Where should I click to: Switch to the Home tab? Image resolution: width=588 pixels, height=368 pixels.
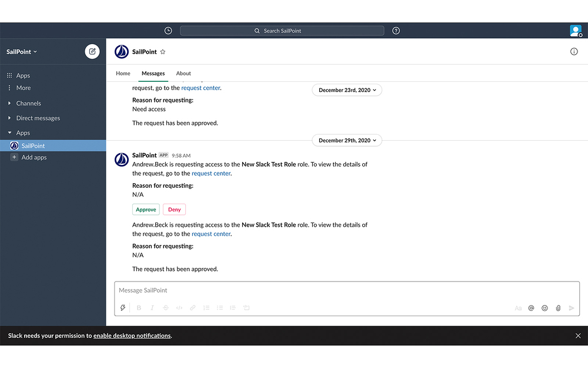pos(123,73)
